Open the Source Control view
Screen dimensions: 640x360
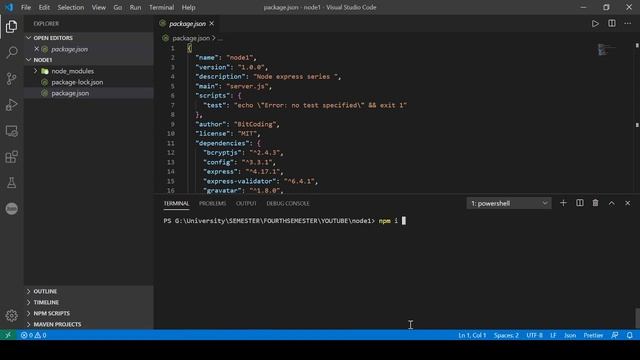tap(11, 78)
